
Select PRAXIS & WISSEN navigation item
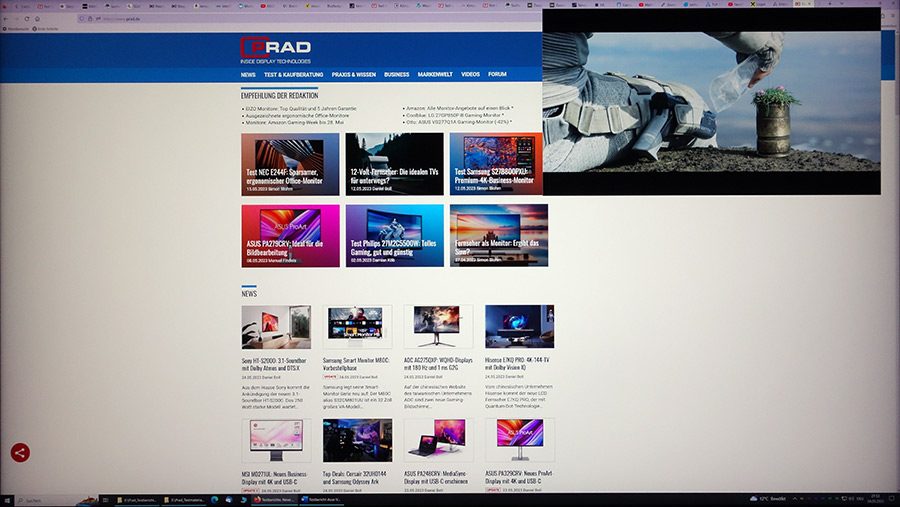point(354,75)
